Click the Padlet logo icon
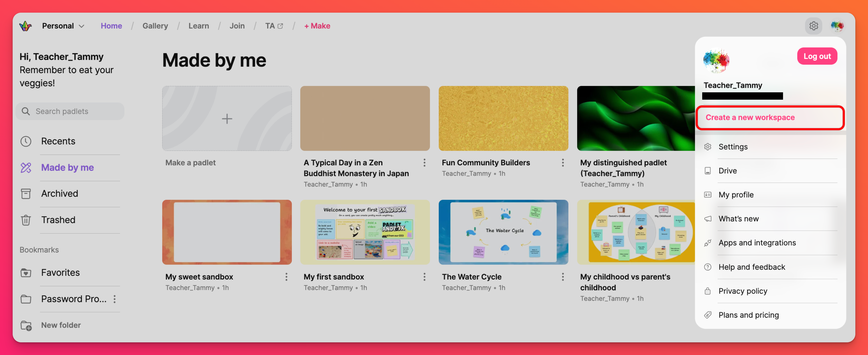Screen dimensions: 868x355 coord(26,26)
